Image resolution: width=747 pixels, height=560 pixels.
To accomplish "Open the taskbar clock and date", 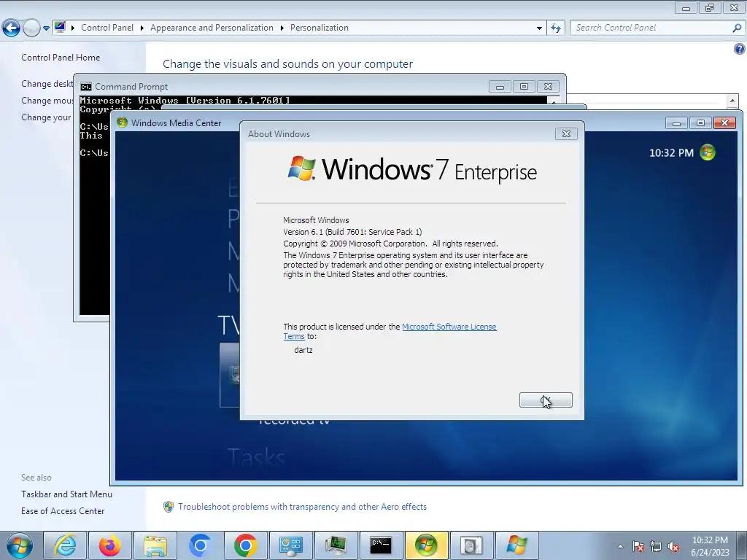I will click(x=710, y=546).
